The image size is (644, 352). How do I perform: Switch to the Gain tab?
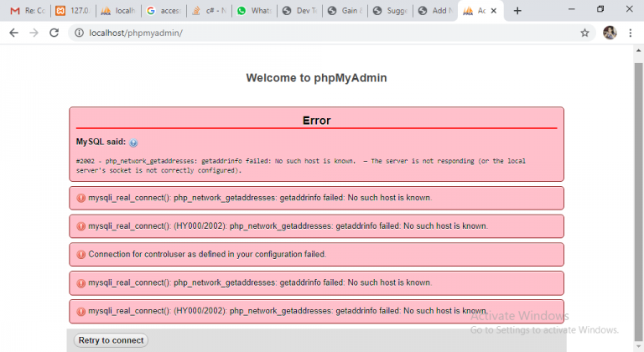pos(344,11)
